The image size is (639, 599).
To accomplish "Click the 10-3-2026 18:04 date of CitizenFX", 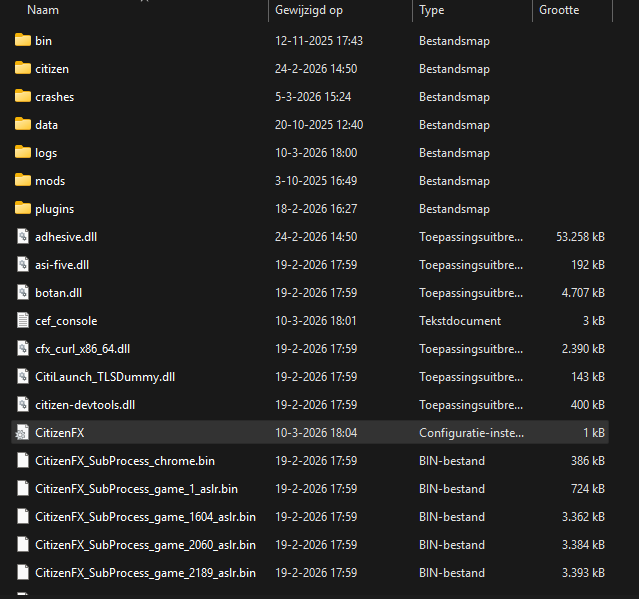I will (x=316, y=433).
